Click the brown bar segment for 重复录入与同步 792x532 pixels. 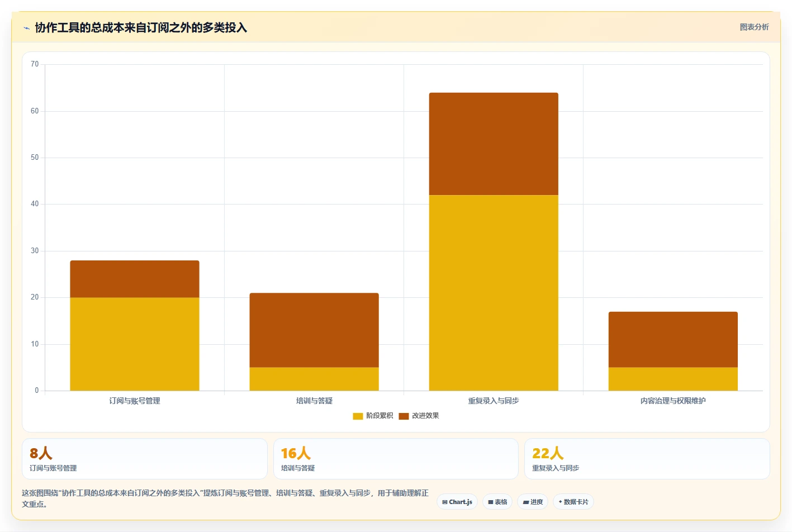tap(494, 144)
